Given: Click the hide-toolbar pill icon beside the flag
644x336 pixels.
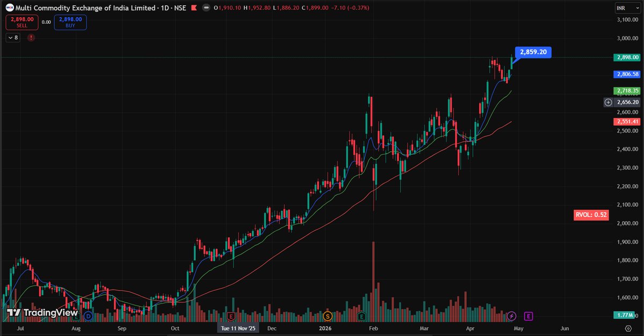Looking at the screenshot, I should click(x=206, y=9).
